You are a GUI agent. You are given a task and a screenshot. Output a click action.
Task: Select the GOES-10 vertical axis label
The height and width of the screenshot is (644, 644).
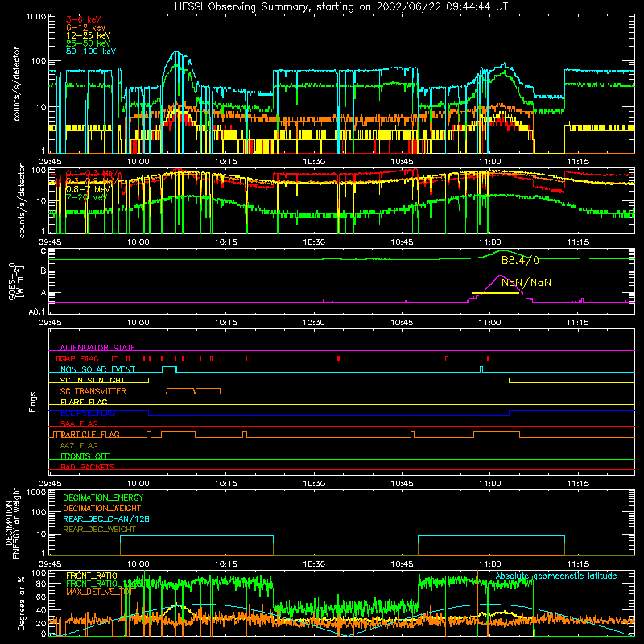pos(16,283)
